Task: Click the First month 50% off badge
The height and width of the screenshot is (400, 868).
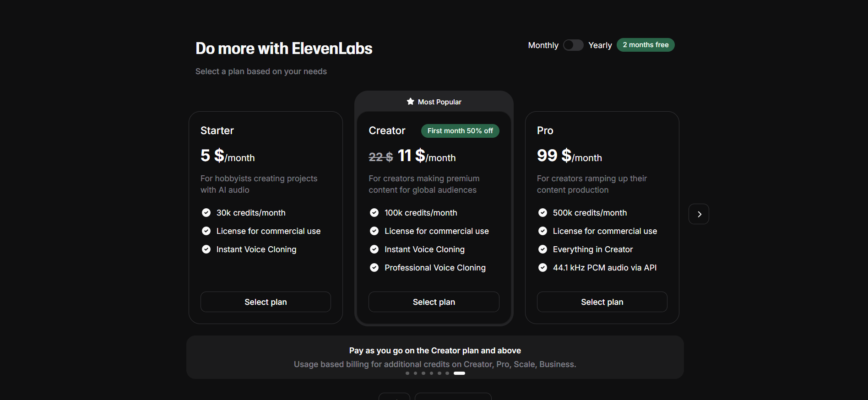Action: (x=460, y=131)
